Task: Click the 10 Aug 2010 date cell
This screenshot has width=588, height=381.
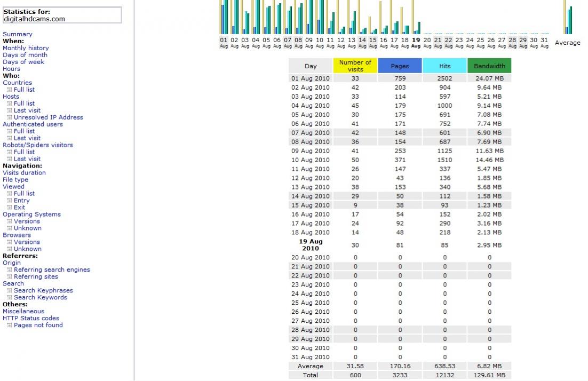Action: pos(311,160)
